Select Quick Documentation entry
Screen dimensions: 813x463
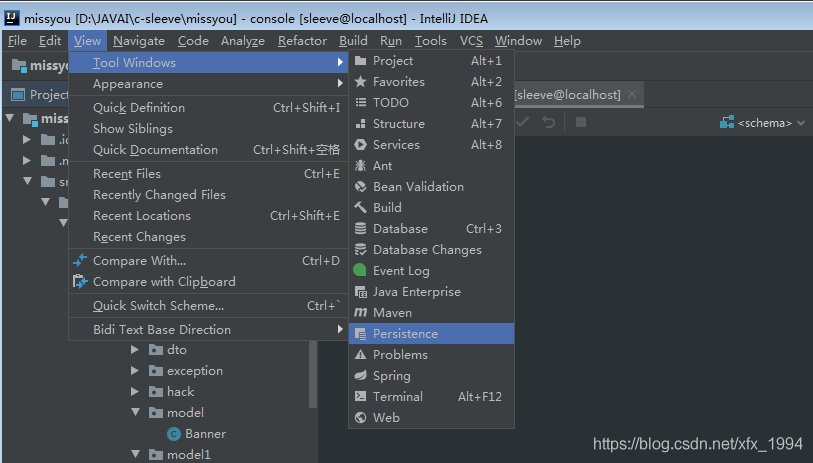click(x=208, y=150)
